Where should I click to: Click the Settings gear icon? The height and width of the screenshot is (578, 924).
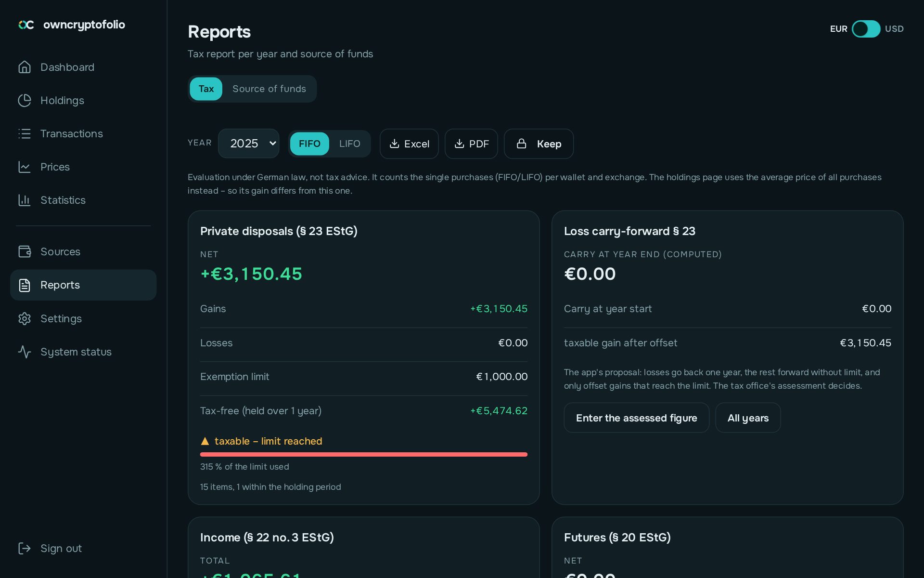point(25,318)
